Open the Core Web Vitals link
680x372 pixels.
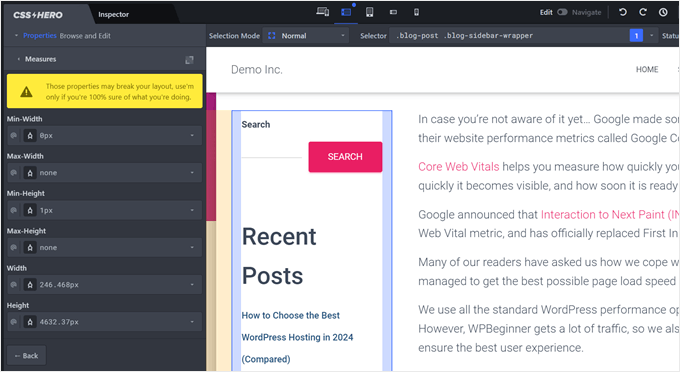(458, 166)
